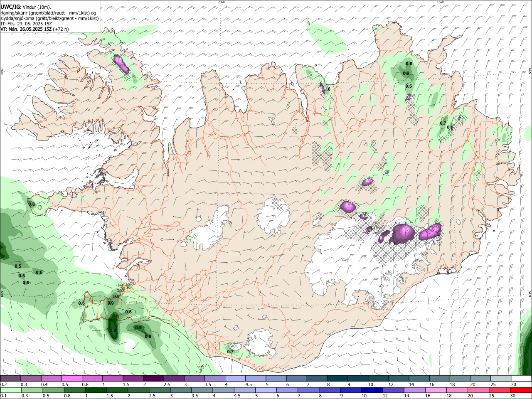The image size is (532, 399).
Task: Select the dull mauve 0.2 swatch in purple row
Action: click(11, 379)
